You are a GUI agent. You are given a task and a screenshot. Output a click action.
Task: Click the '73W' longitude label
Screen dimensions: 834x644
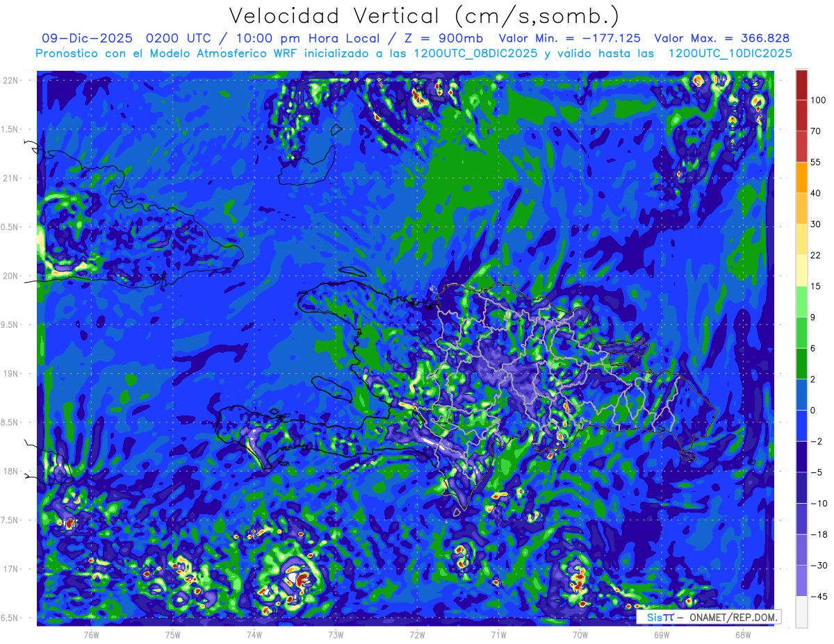click(336, 634)
